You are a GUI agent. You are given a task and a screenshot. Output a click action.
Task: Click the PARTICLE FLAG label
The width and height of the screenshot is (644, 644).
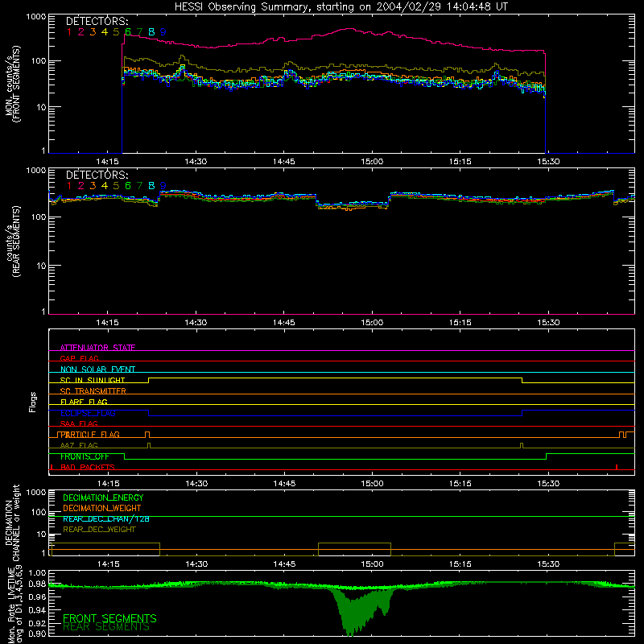pos(90,435)
